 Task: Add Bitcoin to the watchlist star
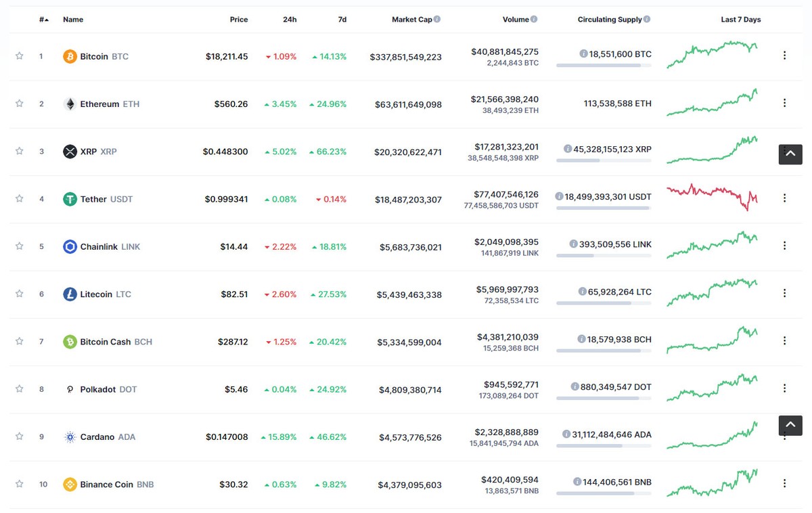point(19,56)
